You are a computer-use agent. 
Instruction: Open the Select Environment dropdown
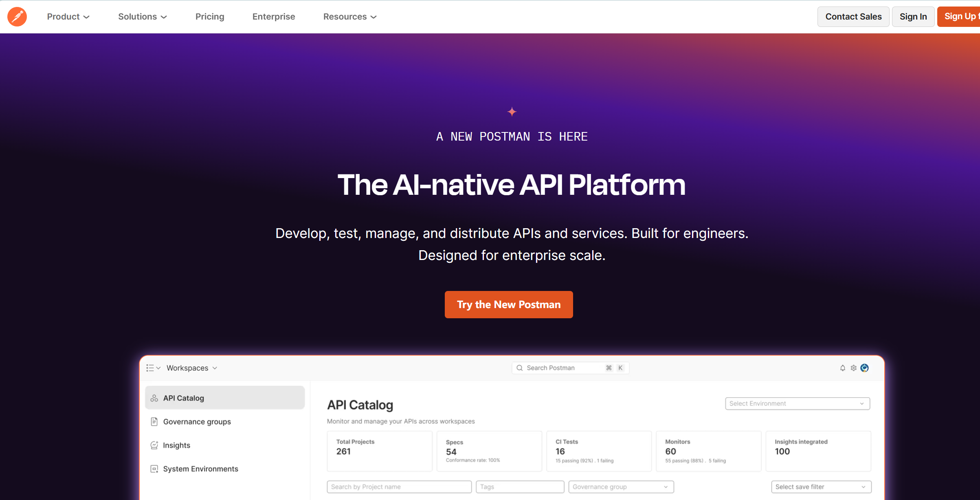(x=798, y=403)
